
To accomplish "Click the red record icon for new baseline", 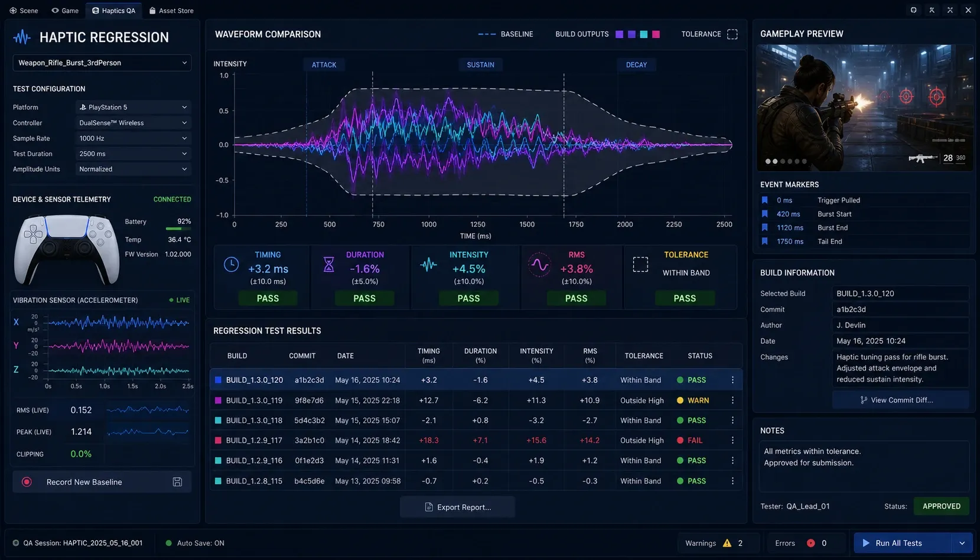I will coord(27,482).
